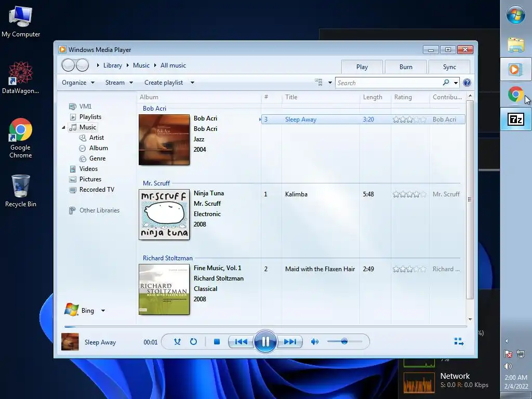Open Recycle Bin desktop icon
Screen dimensions: 532x399
[x=21, y=191]
